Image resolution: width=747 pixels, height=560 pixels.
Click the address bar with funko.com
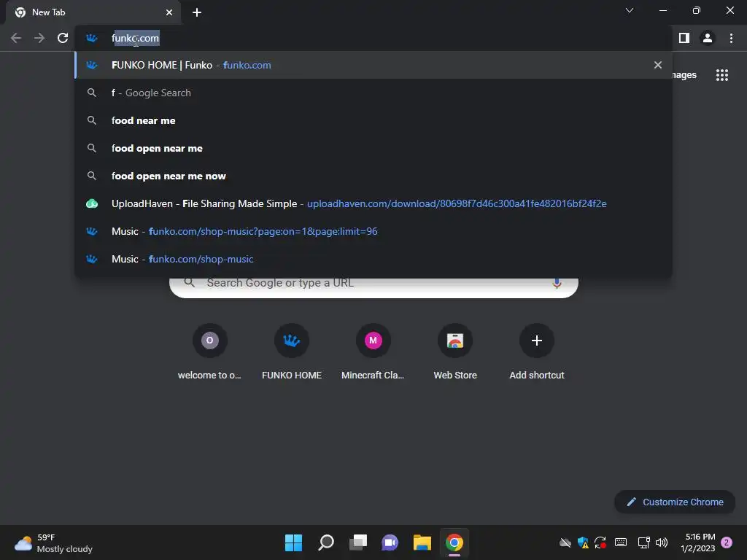tap(373, 38)
